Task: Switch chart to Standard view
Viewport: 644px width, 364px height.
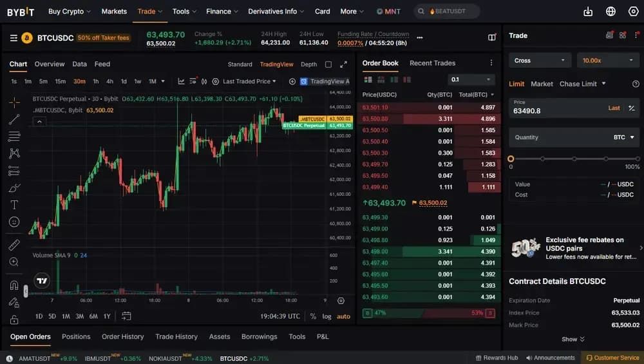Action: click(240, 64)
